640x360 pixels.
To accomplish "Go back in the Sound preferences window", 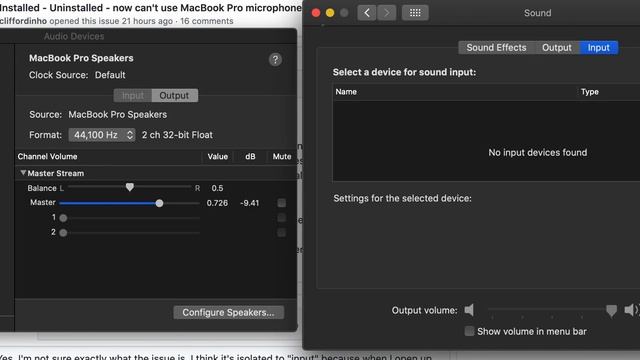I will 367,13.
